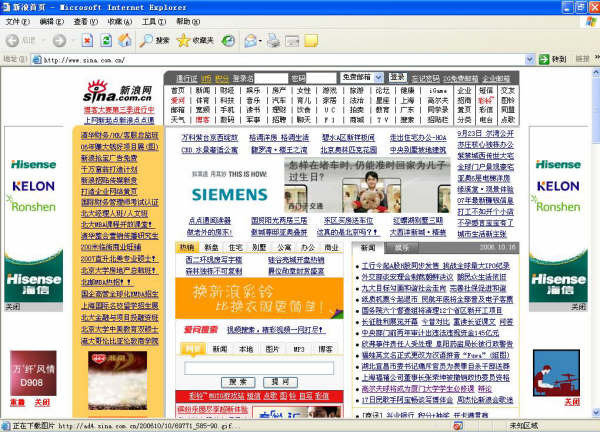This screenshot has height=432, width=600.
Task: Go back using the Back arrow button
Action: pos(13,40)
